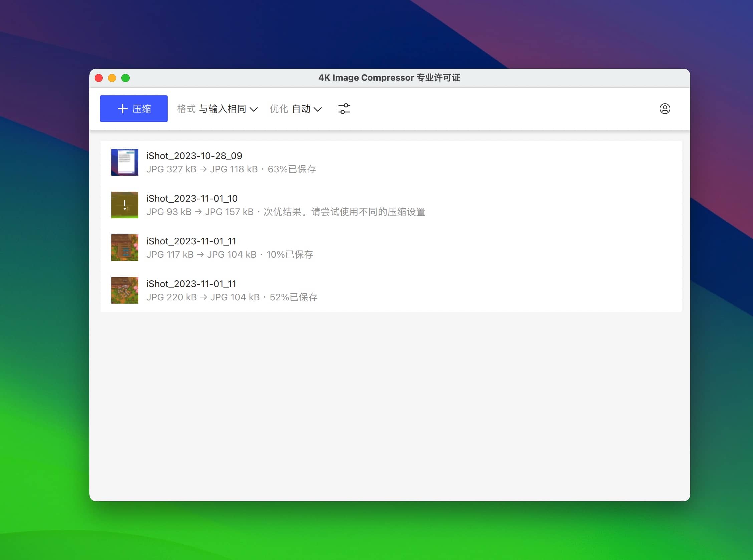753x560 pixels.
Task: Open the 格式 与输入相同 dropdown
Action: pyautogui.click(x=217, y=109)
